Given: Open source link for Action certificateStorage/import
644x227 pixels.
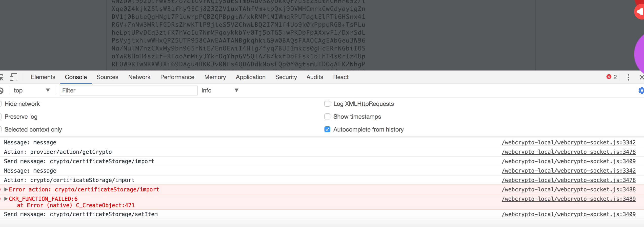Looking at the screenshot, I should (568, 180).
